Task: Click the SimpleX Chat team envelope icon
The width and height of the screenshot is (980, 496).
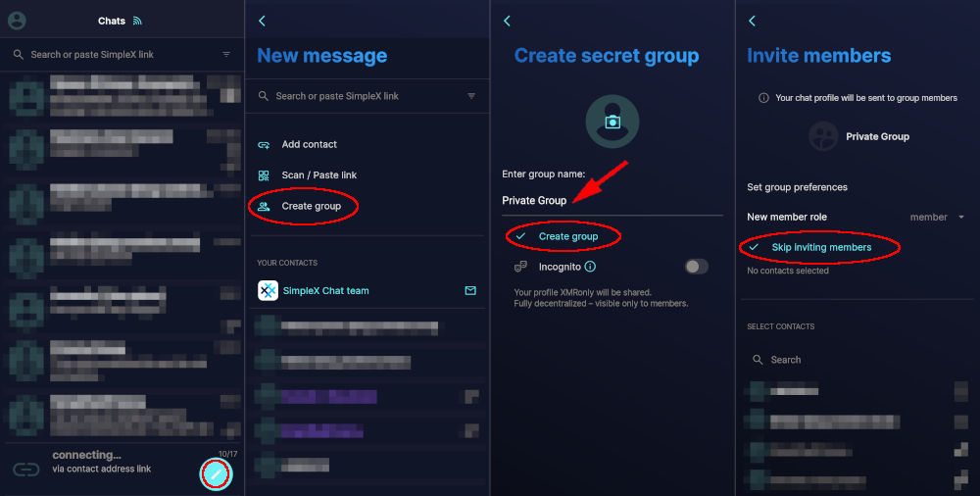Action: (x=470, y=291)
